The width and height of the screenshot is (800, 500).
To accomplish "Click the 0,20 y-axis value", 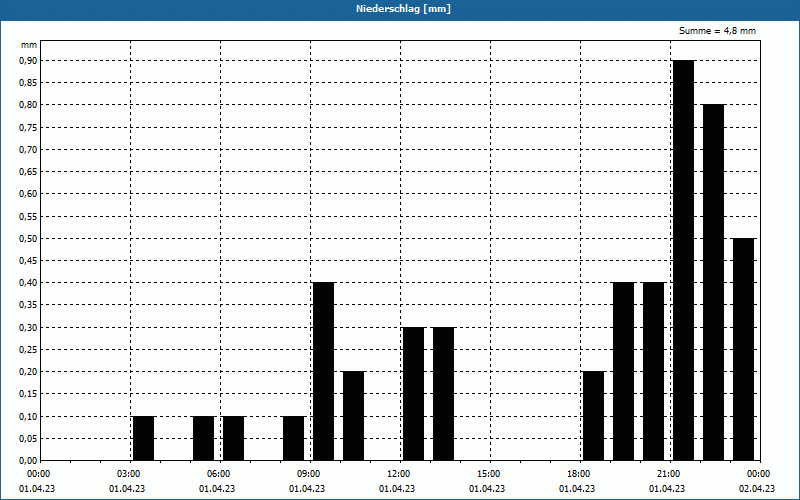I will tap(28, 372).
